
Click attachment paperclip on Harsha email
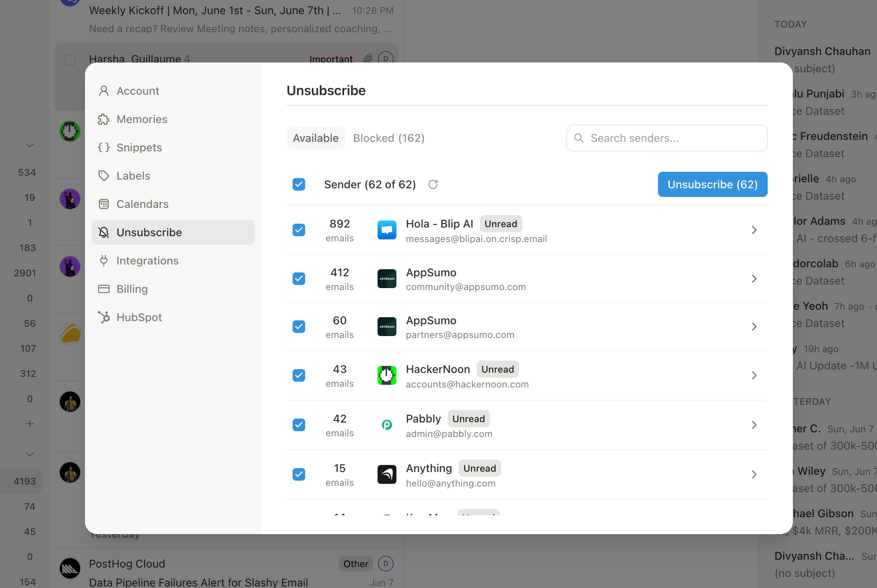click(x=368, y=59)
